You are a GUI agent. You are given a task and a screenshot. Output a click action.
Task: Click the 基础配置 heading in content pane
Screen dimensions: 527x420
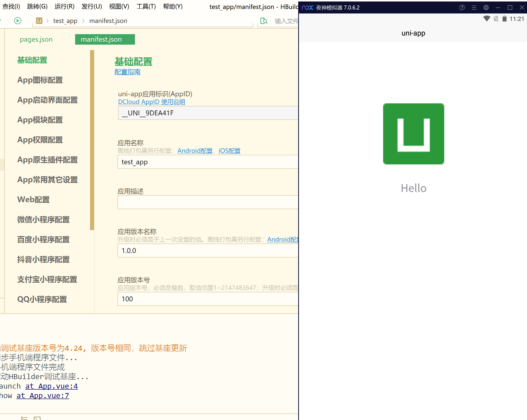[133, 62]
